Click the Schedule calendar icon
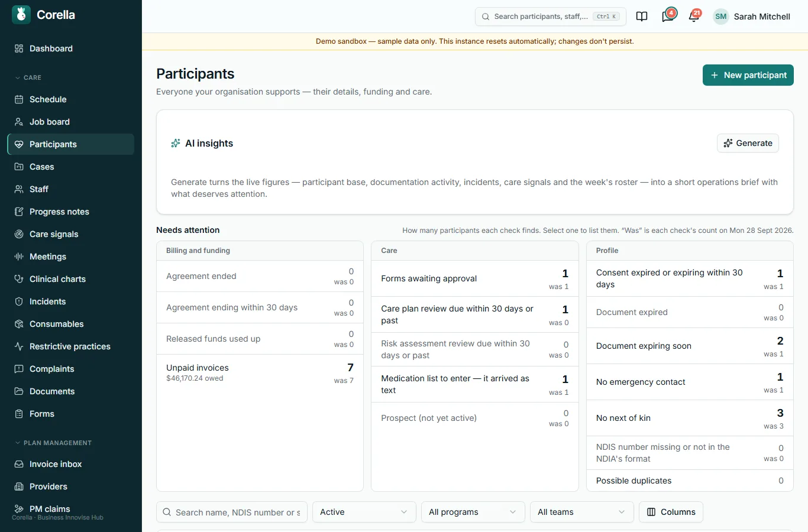This screenshot has height=532, width=808. pos(19,99)
